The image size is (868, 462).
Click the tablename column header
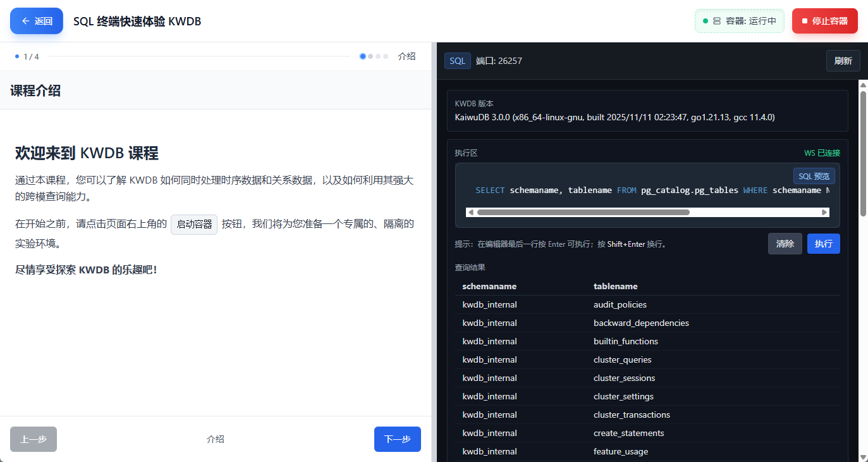tap(616, 286)
